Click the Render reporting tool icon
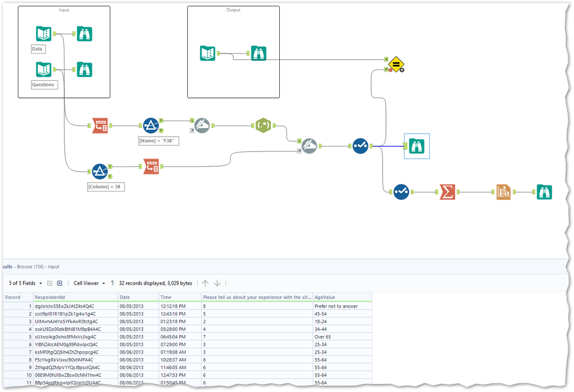 (503, 192)
